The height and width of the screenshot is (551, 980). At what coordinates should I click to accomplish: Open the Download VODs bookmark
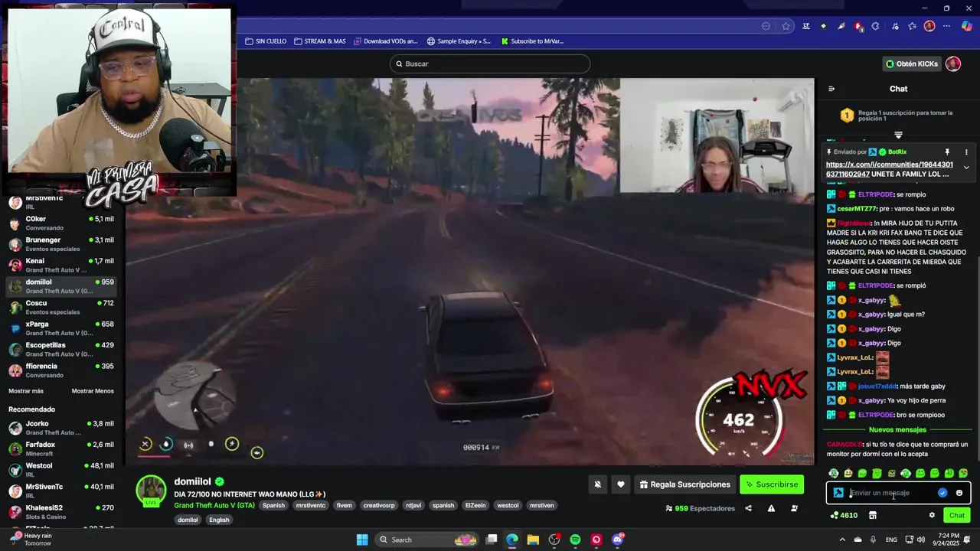pos(386,41)
